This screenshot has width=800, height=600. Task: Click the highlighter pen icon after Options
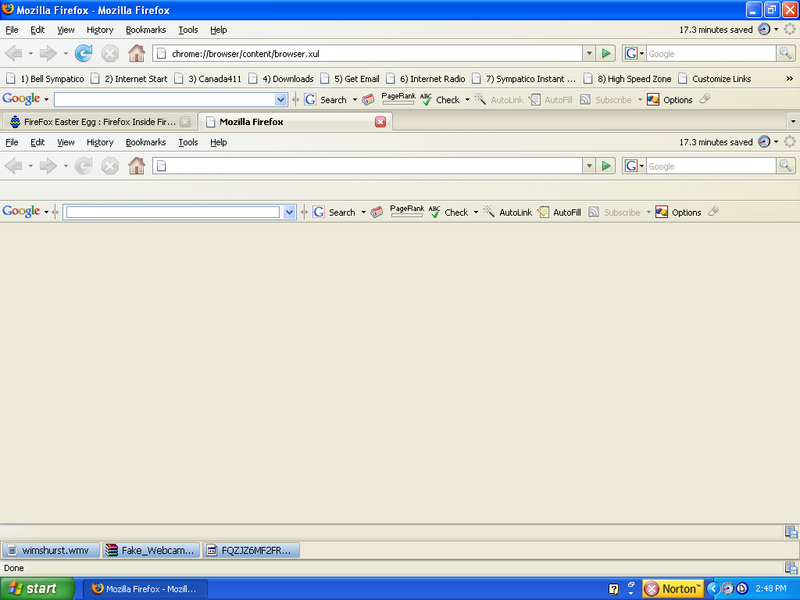(705, 100)
